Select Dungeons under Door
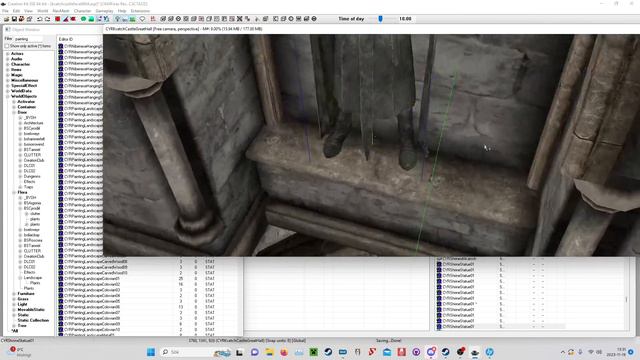The image size is (640, 360). click(x=32, y=176)
